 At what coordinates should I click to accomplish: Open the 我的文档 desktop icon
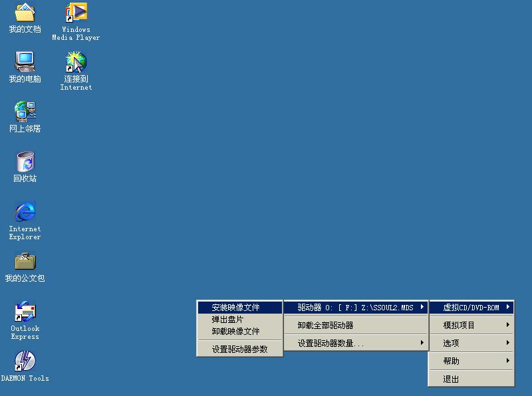(25, 18)
